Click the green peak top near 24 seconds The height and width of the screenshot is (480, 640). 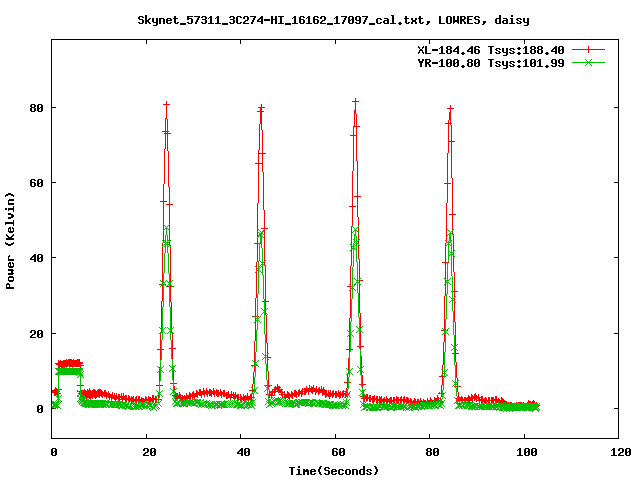pyautogui.click(x=166, y=228)
